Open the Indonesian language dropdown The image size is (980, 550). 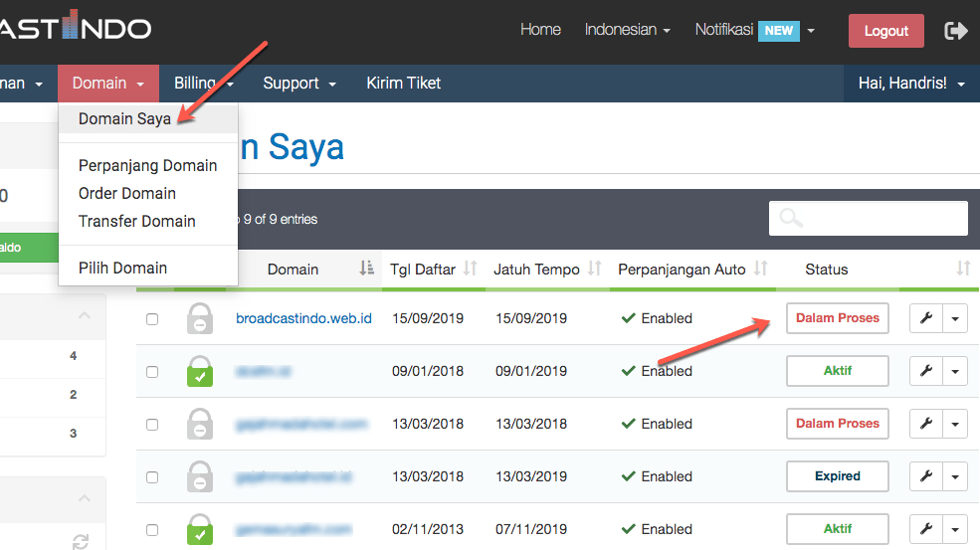[627, 30]
